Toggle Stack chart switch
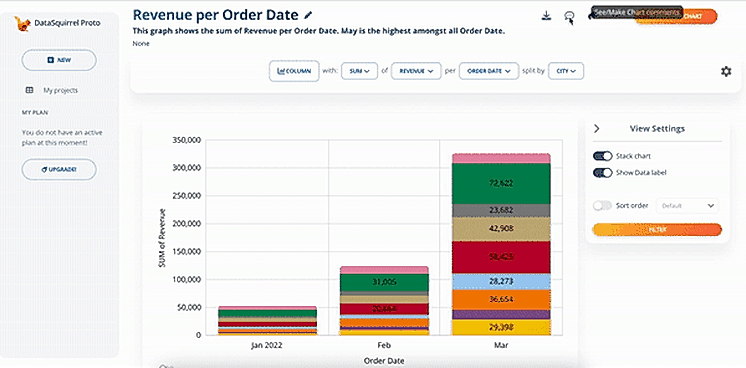This screenshot has width=746, height=368. click(602, 156)
